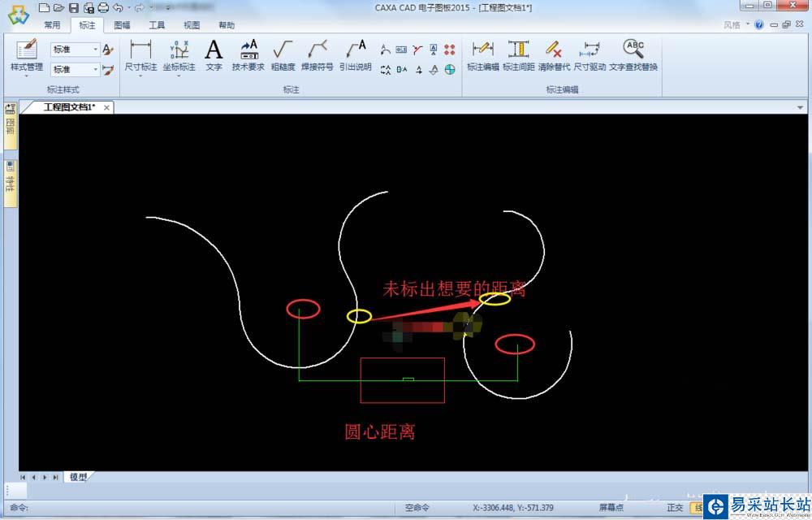Click the 标注编辑 edit annotation tool
This screenshot has height=520, width=812.
click(482, 55)
